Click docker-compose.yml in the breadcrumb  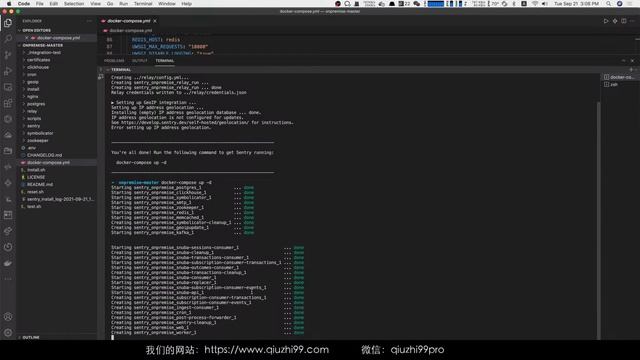pos(130,31)
